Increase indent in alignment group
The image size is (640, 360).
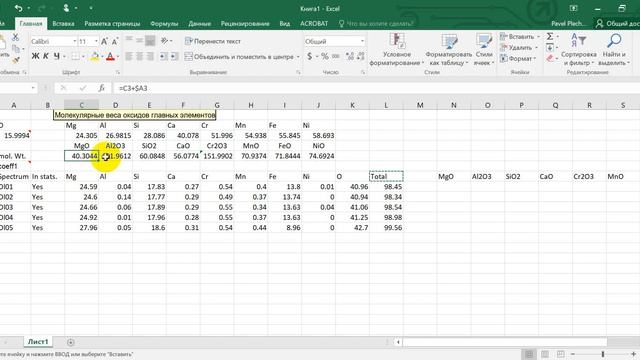(x=174, y=56)
